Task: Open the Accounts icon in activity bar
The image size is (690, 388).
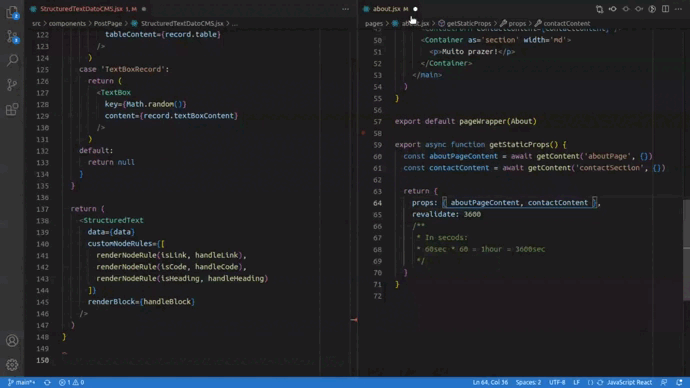Action: pyautogui.click(x=12, y=340)
